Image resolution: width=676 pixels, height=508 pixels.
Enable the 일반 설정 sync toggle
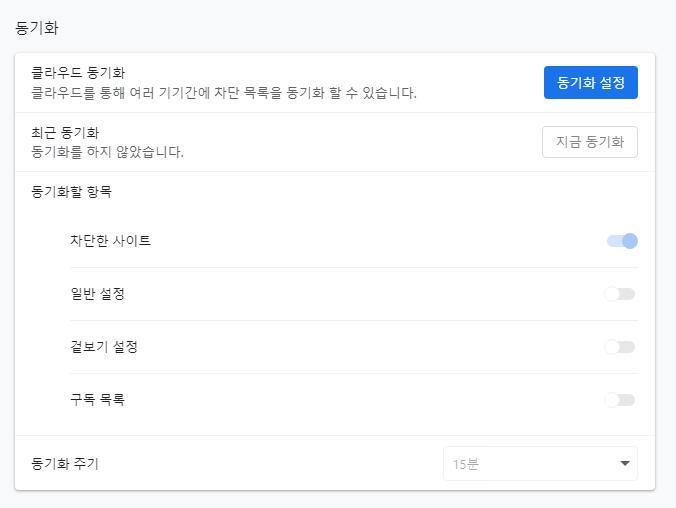620,294
